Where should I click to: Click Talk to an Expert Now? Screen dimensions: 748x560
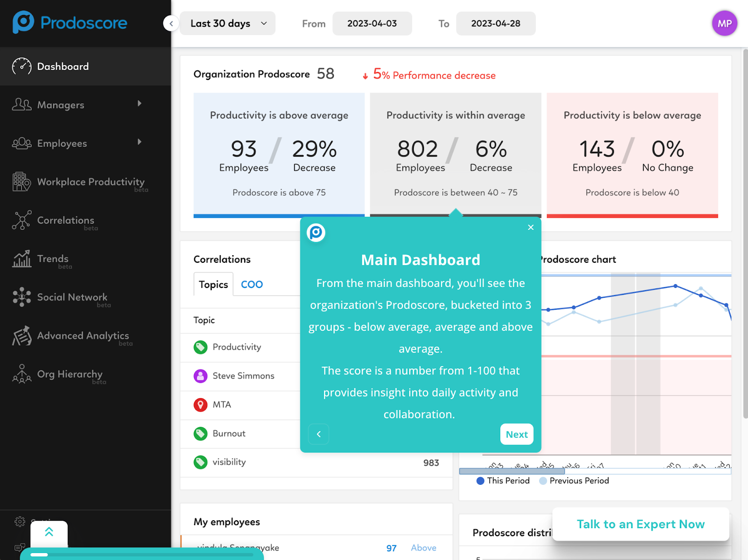[x=640, y=524]
